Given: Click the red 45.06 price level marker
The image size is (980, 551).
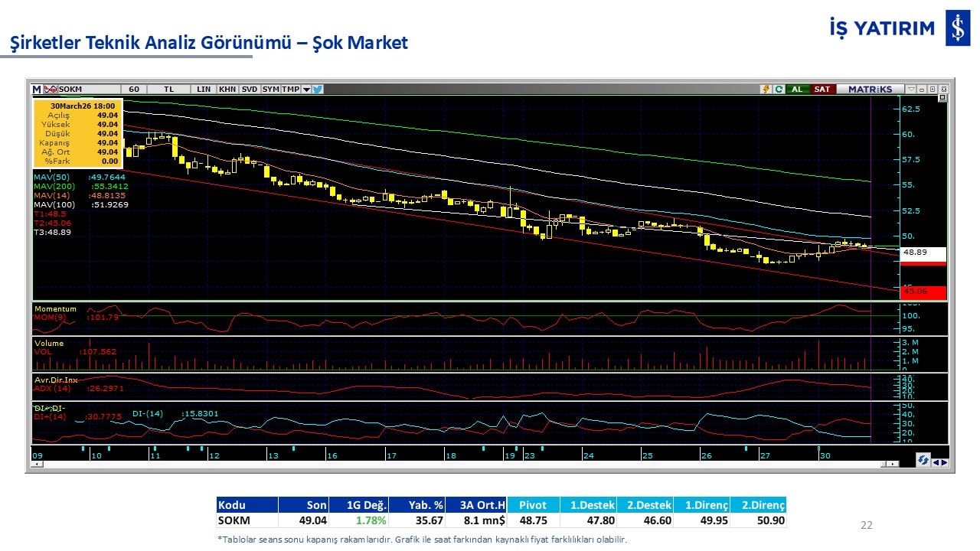Looking at the screenshot, I should (x=924, y=292).
